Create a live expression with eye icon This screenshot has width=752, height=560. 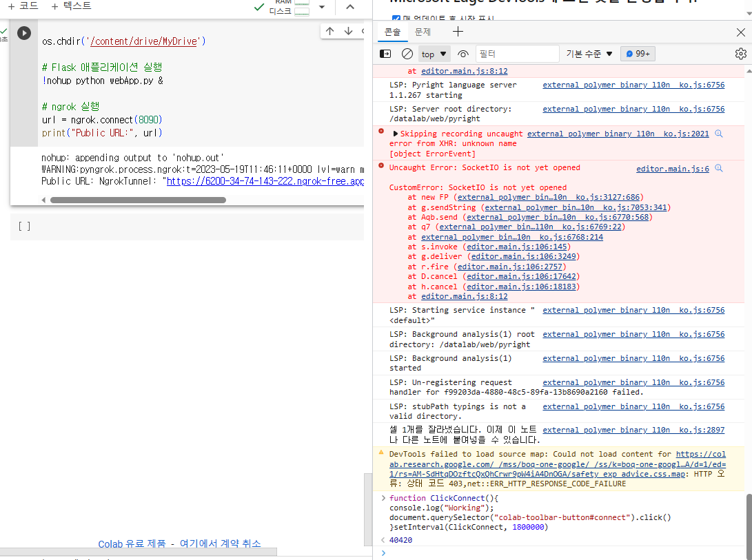pyautogui.click(x=463, y=54)
